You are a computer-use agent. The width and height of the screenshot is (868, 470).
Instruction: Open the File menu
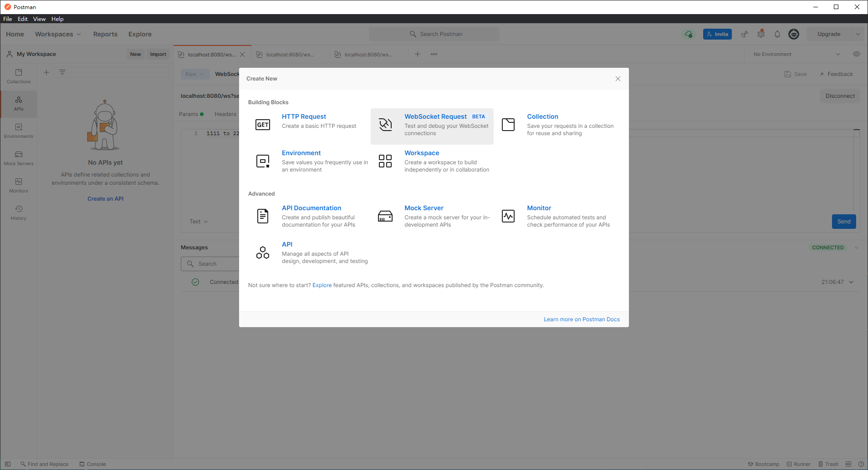click(8, 19)
